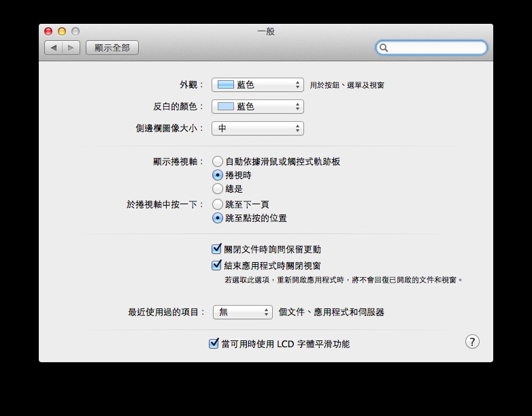Click the 顯示全部 button

[112, 48]
